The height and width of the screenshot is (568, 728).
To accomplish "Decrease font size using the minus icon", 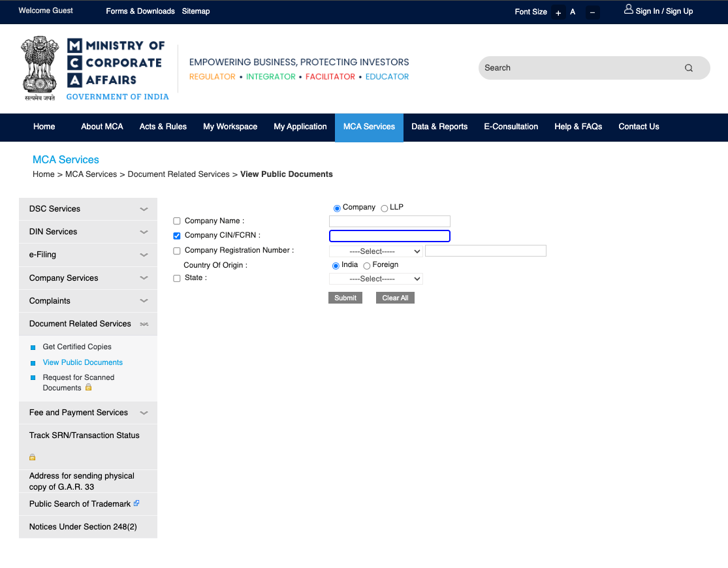I will 592,12.
